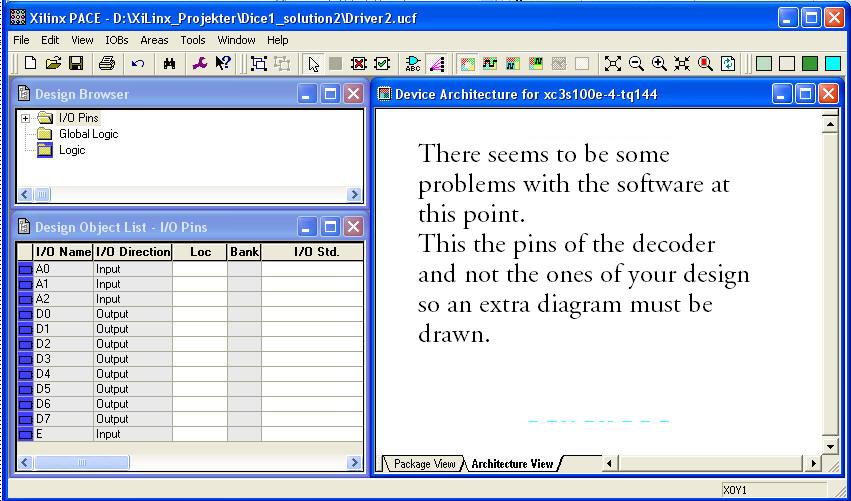
Task: Click the Print icon
Action: click(107, 64)
